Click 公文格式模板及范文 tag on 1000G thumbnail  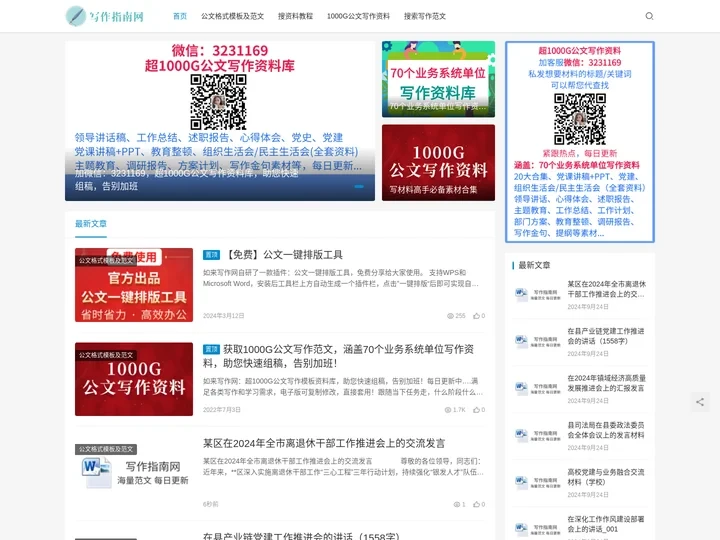[x=106, y=355]
